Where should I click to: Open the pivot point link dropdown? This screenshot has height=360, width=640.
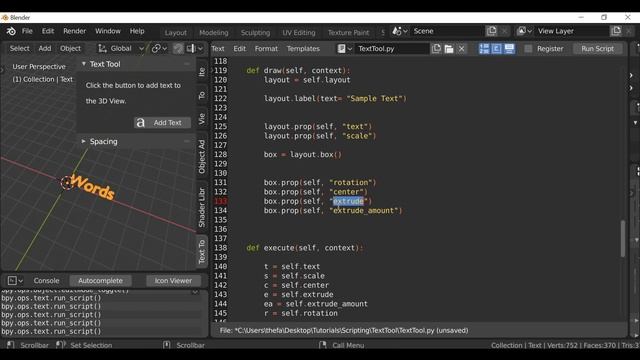click(x=159, y=49)
